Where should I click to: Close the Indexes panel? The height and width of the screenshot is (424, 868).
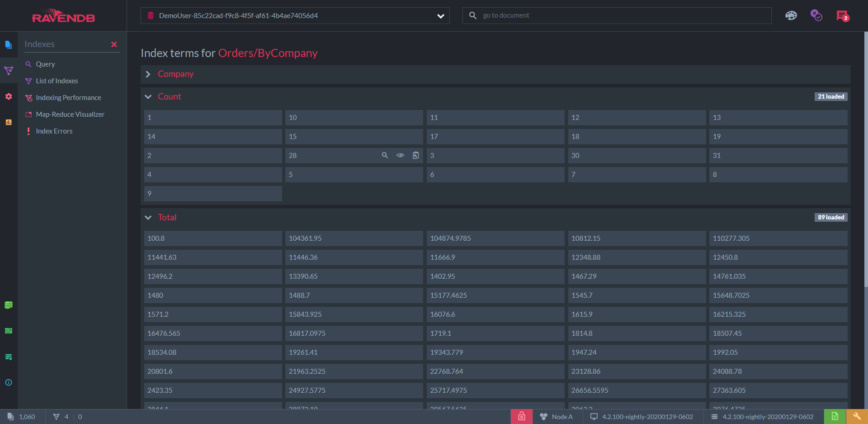[x=114, y=44]
